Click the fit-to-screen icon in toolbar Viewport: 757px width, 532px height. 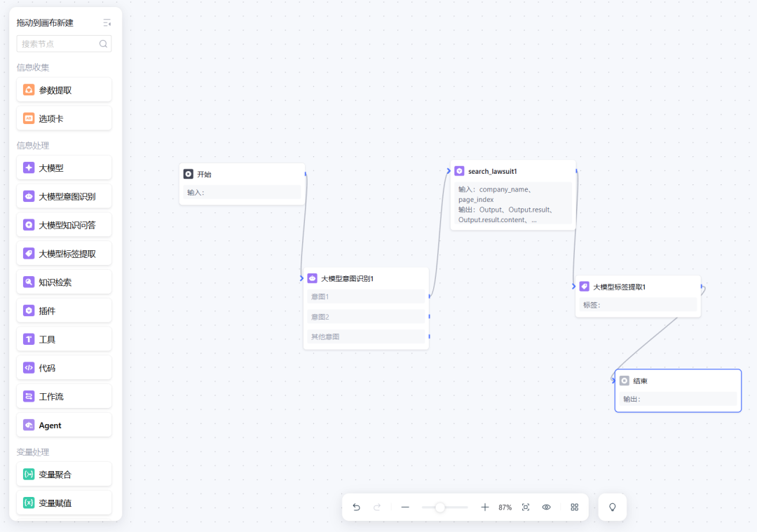click(525, 507)
